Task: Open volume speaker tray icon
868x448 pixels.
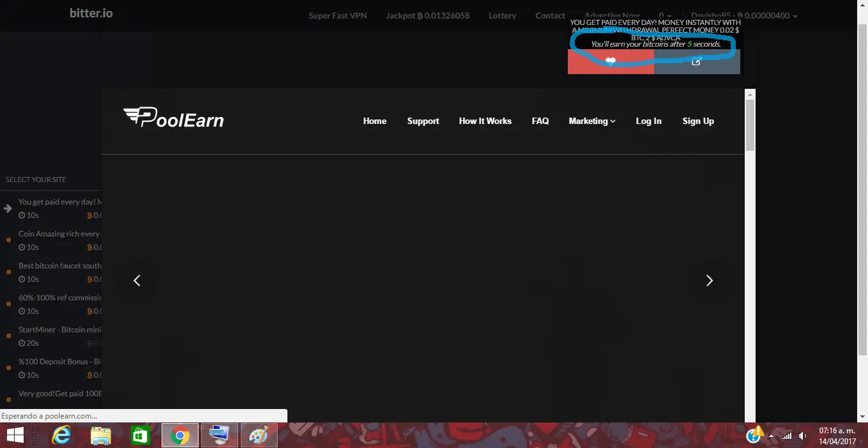Action: [803, 436]
